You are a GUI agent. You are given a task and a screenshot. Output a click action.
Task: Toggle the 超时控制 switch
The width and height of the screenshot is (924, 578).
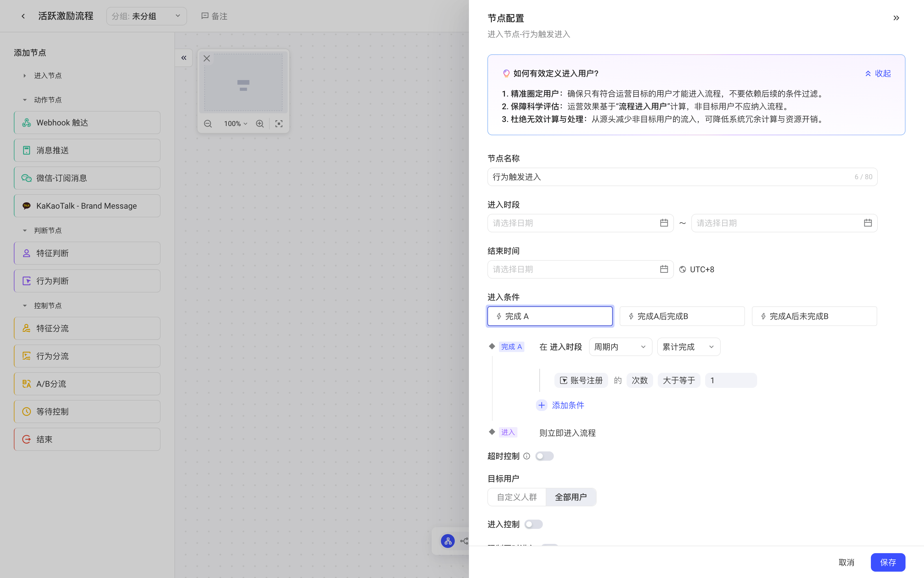[x=544, y=456]
